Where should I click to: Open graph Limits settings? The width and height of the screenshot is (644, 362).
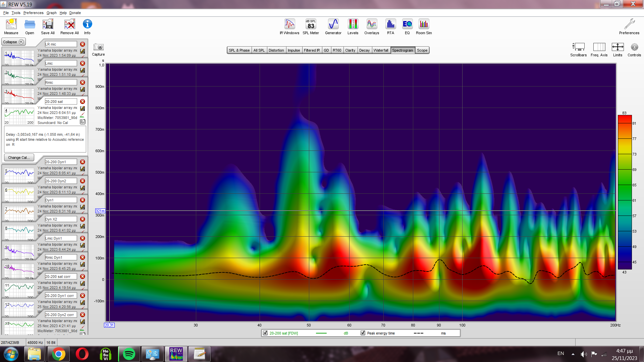tap(618, 47)
